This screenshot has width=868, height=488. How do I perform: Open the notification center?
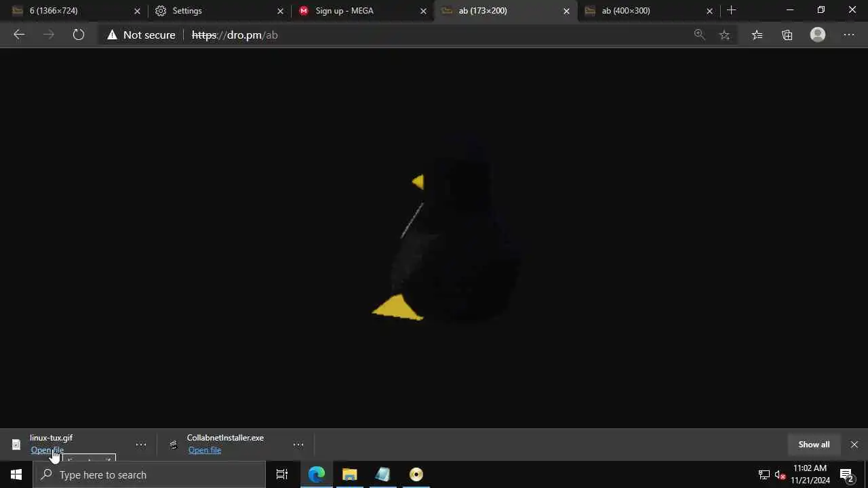(847, 474)
